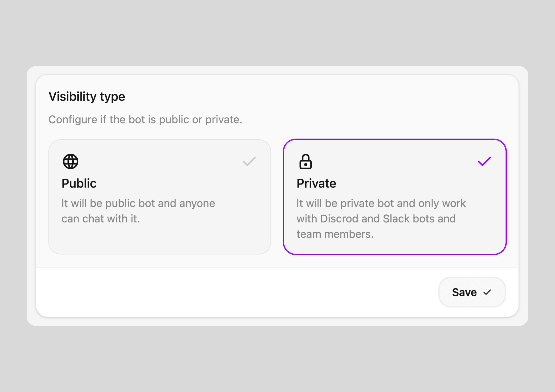
Task: Click "It will be public bot" description line
Action: pos(138,204)
